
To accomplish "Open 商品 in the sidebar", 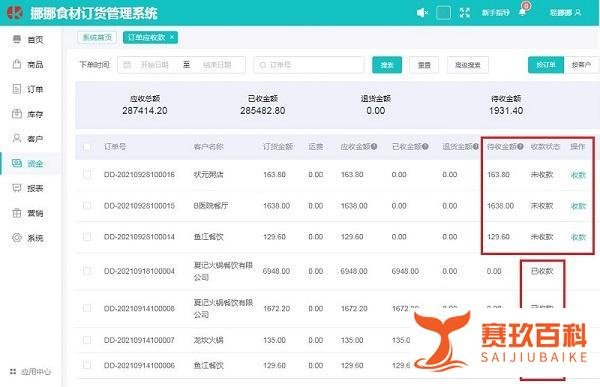I will [x=28, y=64].
